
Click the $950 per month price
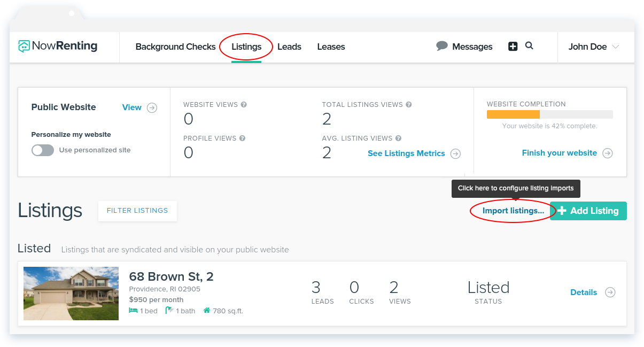point(156,300)
